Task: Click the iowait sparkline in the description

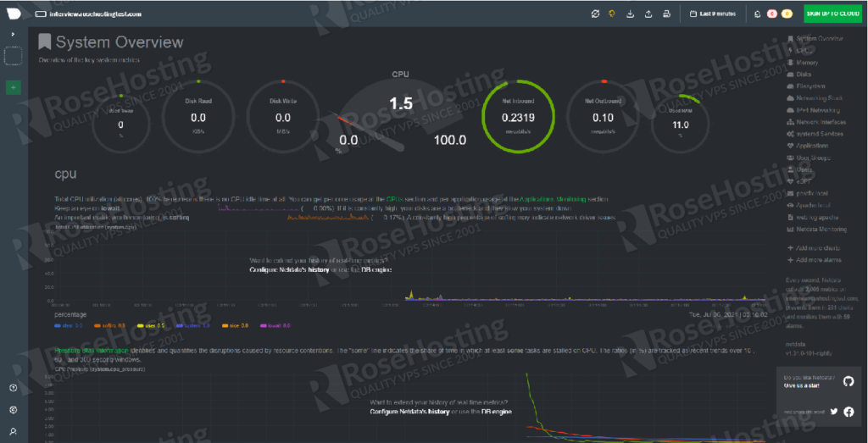Action: (x=259, y=208)
